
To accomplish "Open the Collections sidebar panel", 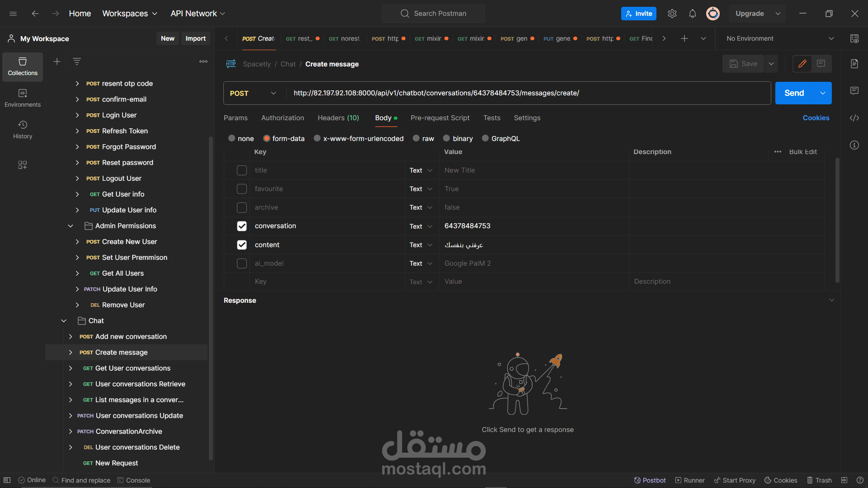I will point(23,67).
